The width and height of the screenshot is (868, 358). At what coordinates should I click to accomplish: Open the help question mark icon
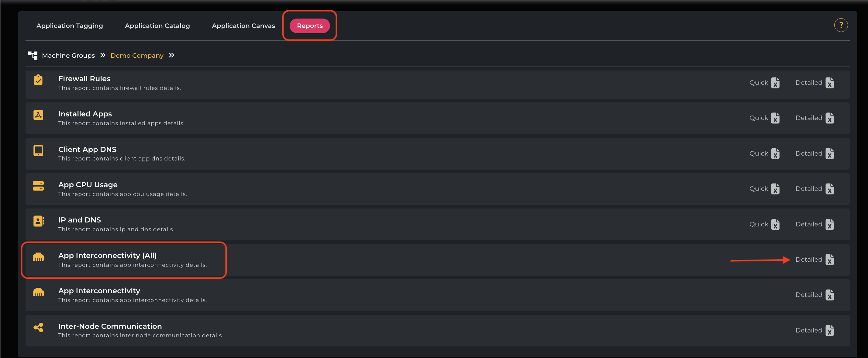click(841, 25)
